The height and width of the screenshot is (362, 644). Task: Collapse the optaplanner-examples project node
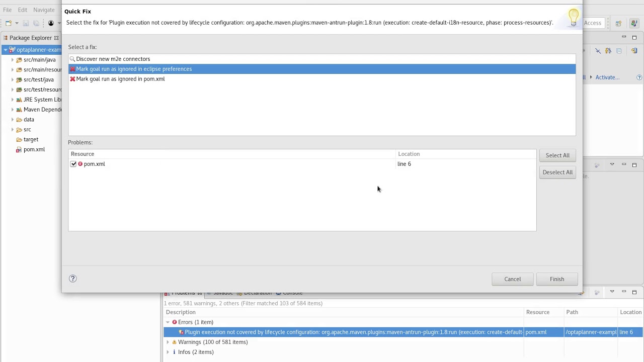click(x=6, y=50)
